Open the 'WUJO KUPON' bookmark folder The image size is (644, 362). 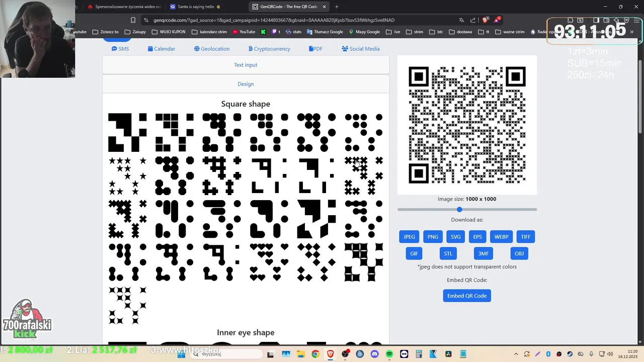pos(168,32)
